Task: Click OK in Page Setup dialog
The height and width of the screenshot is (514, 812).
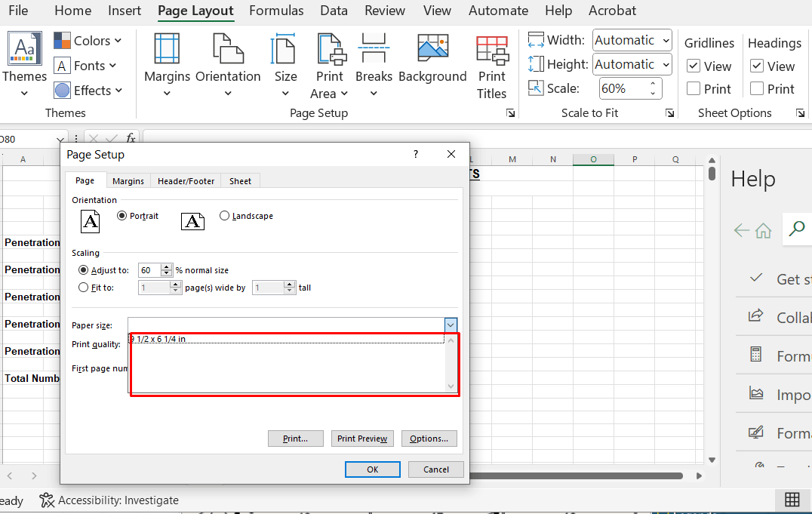Action: [x=372, y=469]
